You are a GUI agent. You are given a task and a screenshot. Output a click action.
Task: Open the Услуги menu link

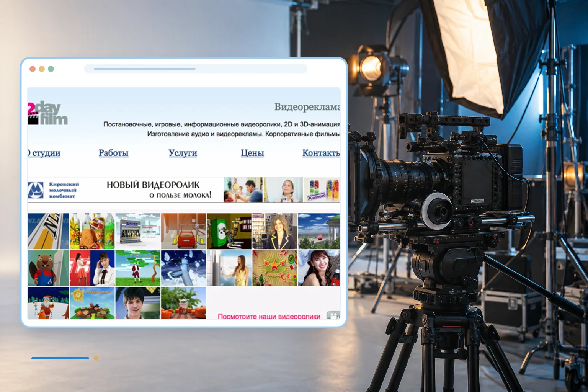coord(183,153)
